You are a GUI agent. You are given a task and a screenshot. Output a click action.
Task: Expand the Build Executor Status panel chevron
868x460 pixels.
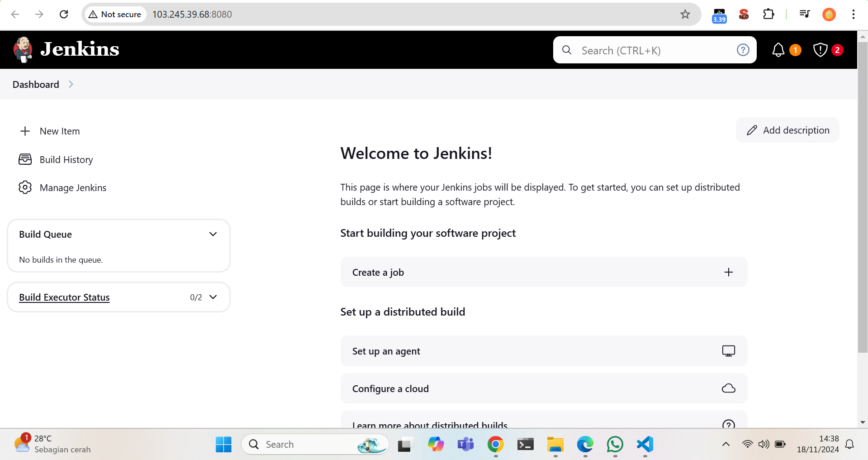[213, 297]
